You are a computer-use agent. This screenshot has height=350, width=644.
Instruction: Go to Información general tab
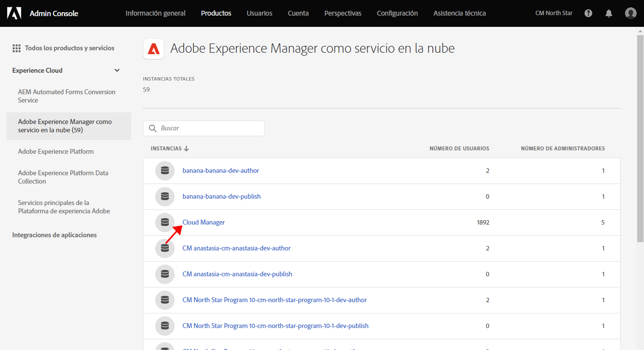pyautogui.click(x=156, y=13)
